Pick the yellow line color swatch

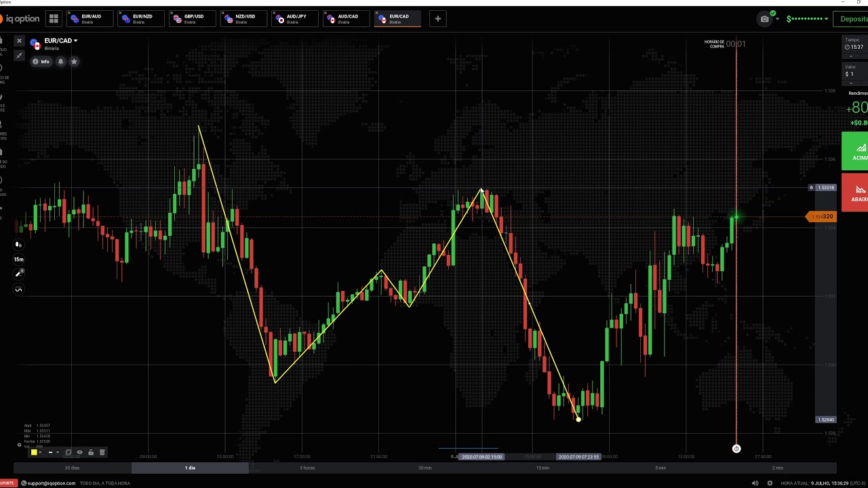click(34, 452)
